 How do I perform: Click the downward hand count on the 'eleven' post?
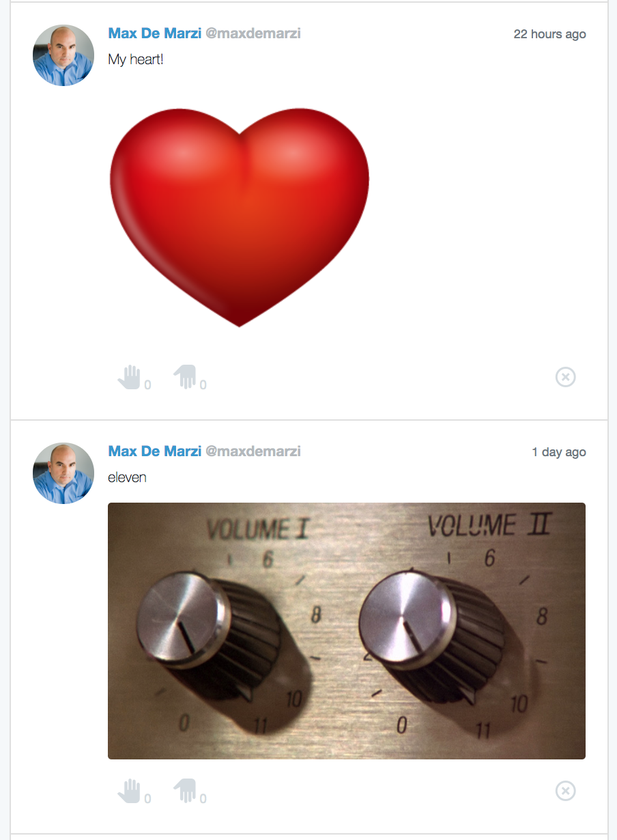pos(203,799)
